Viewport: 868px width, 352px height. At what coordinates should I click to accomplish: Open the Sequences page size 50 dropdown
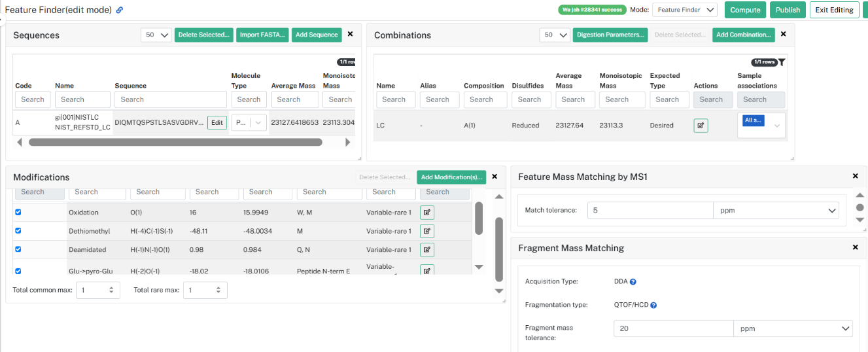pos(156,35)
